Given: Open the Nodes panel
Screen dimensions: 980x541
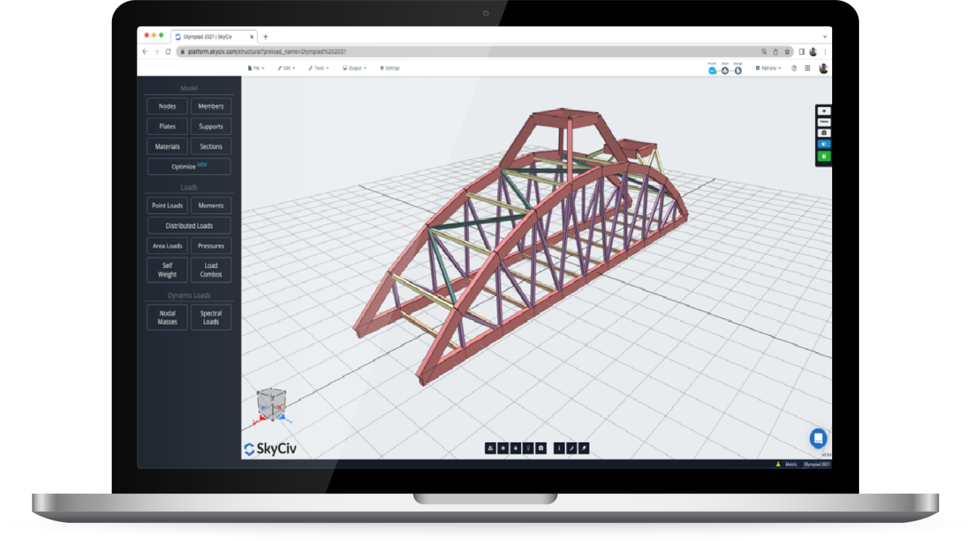Looking at the screenshot, I should click(167, 106).
